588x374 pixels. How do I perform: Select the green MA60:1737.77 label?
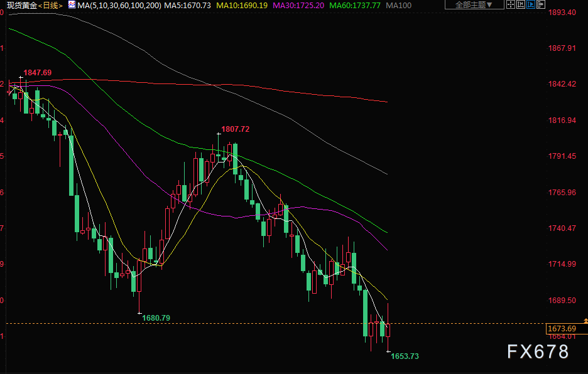(355, 5)
